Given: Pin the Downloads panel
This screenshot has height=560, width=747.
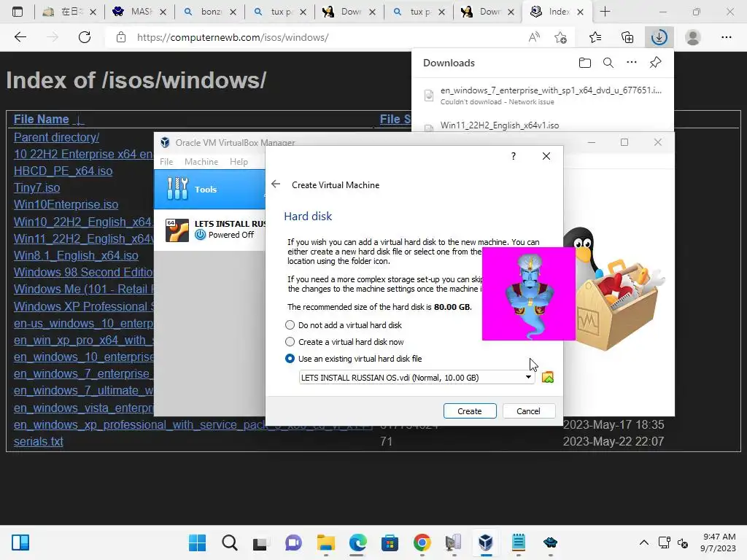Looking at the screenshot, I should [x=655, y=63].
